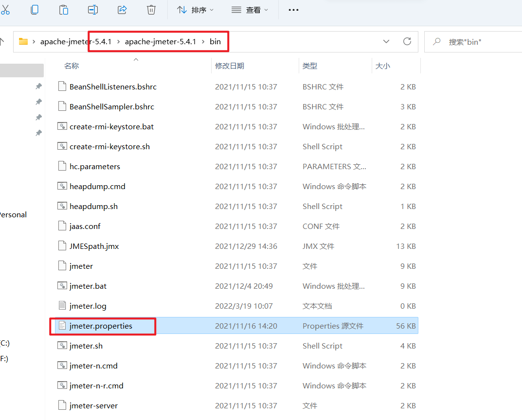Select heapdump.sh file
This screenshot has height=420, width=522.
(93, 207)
